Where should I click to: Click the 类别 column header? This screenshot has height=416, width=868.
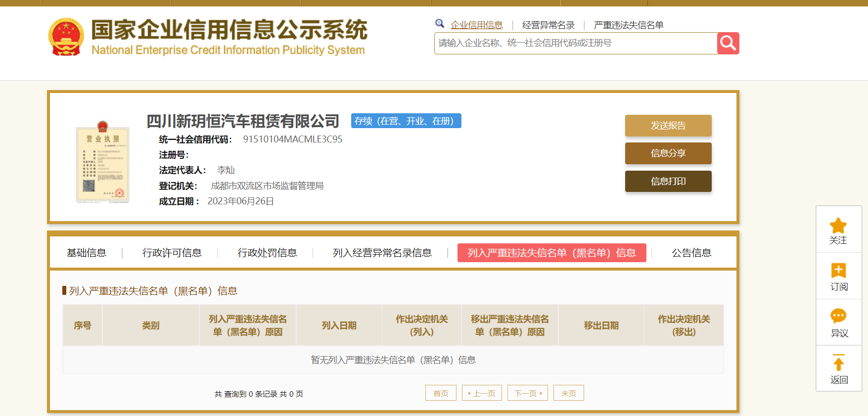tap(151, 325)
